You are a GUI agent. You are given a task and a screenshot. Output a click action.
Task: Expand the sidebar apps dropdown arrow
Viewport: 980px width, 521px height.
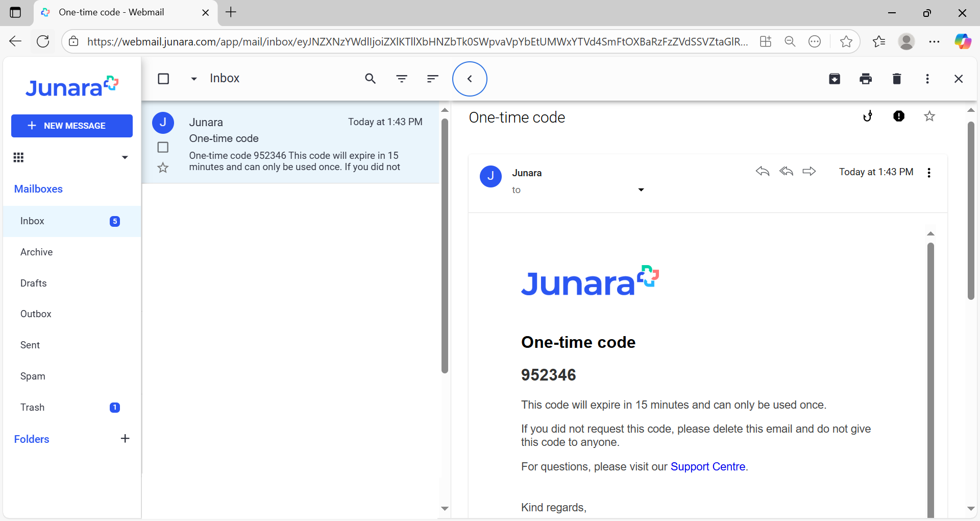(125, 157)
